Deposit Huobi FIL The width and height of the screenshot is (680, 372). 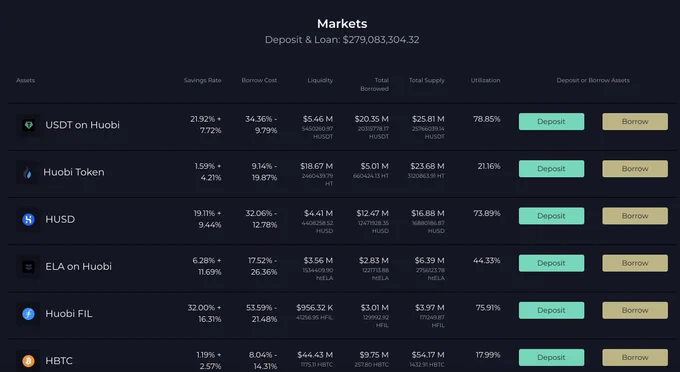551,310
